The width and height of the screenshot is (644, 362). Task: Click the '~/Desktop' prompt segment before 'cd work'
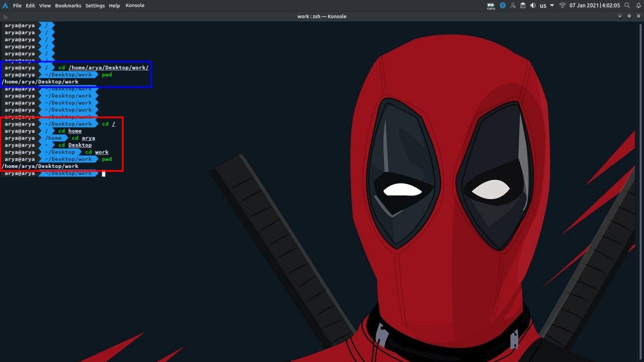coord(60,152)
